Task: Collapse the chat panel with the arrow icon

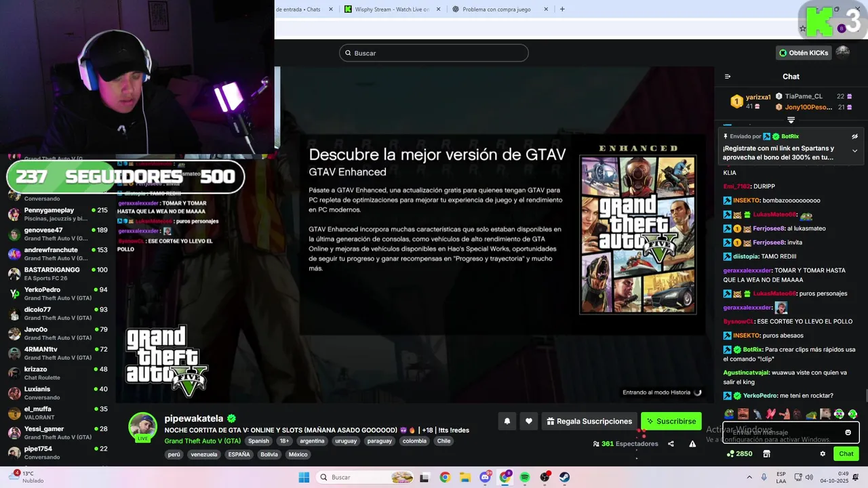Action: (728, 77)
